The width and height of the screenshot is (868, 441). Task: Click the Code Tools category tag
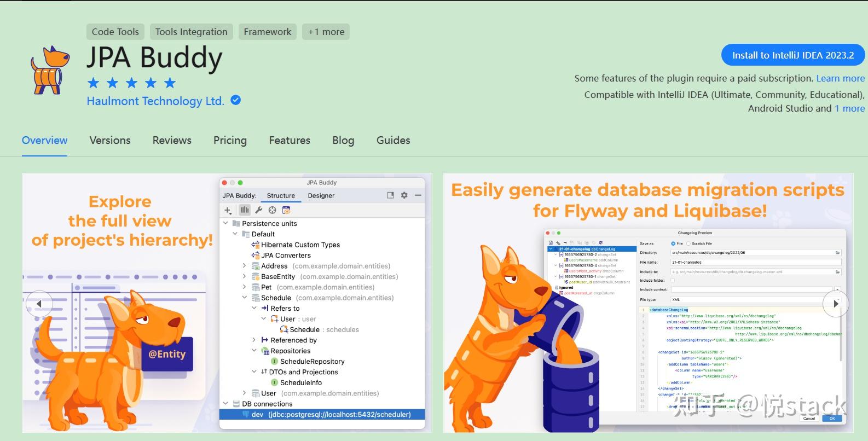click(x=115, y=32)
